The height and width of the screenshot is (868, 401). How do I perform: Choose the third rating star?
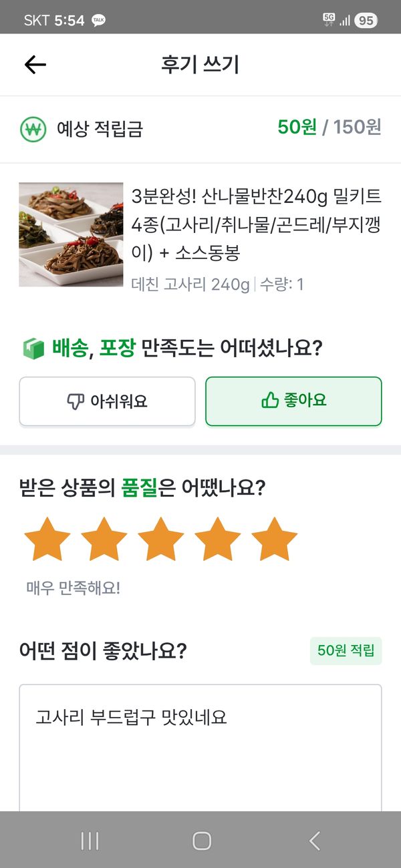tap(160, 539)
